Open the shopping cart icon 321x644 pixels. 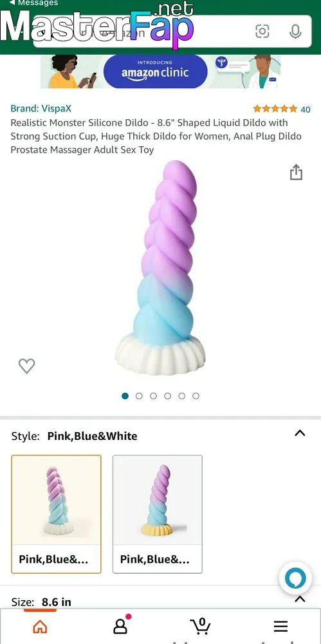[x=200, y=625]
